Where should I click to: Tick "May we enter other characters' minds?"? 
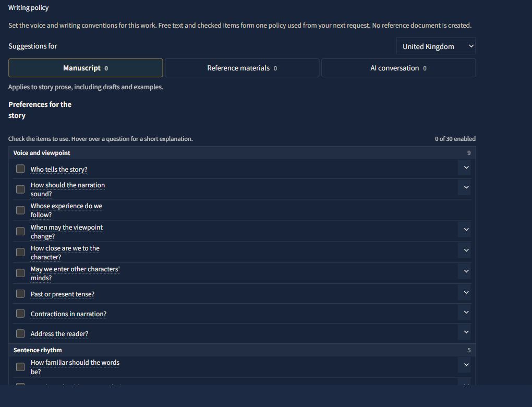pos(20,273)
